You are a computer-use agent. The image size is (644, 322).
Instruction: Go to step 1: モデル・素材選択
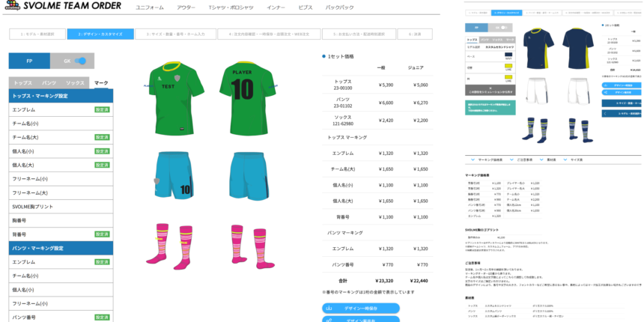tap(37, 34)
